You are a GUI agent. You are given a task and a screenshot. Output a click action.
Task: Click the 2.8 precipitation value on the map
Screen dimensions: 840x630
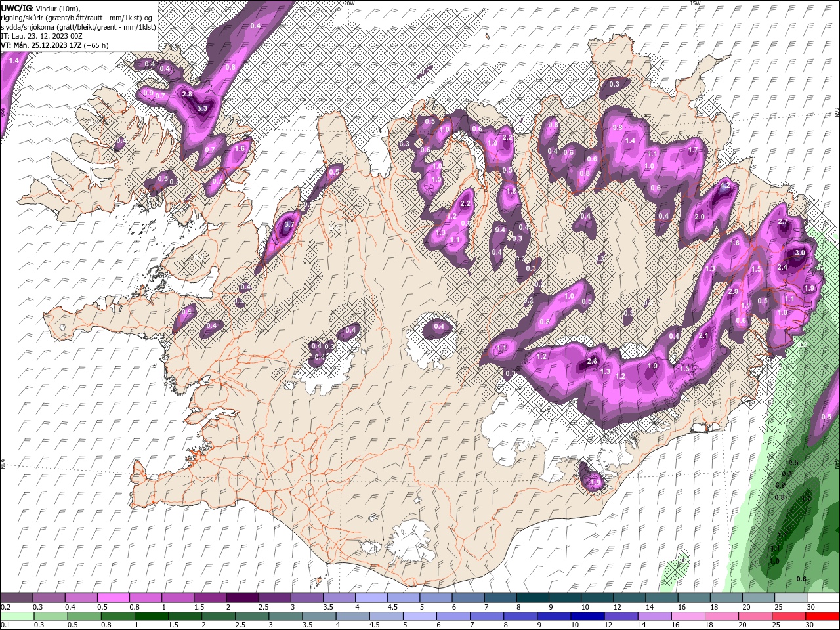pyautogui.click(x=187, y=94)
